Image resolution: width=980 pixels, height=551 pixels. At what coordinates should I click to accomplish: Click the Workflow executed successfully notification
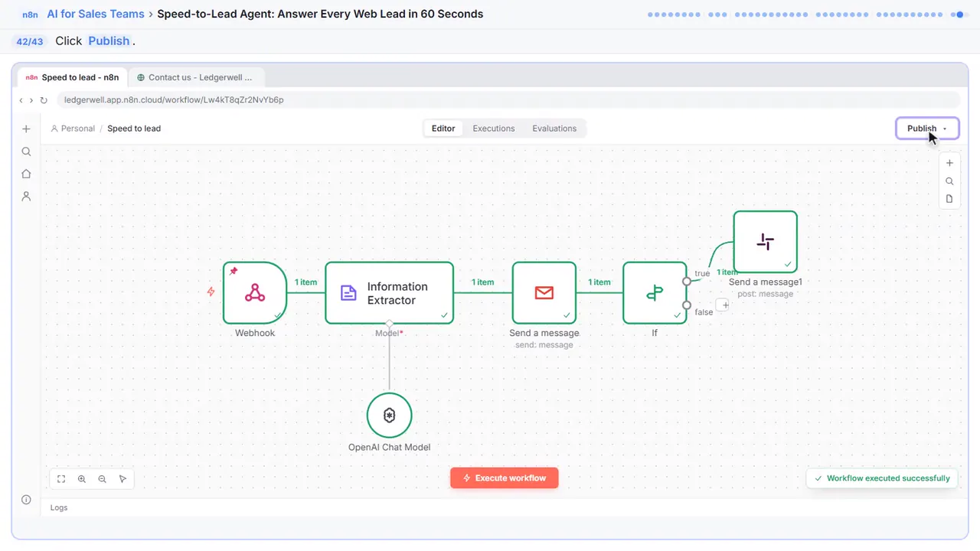tap(882, 478)
